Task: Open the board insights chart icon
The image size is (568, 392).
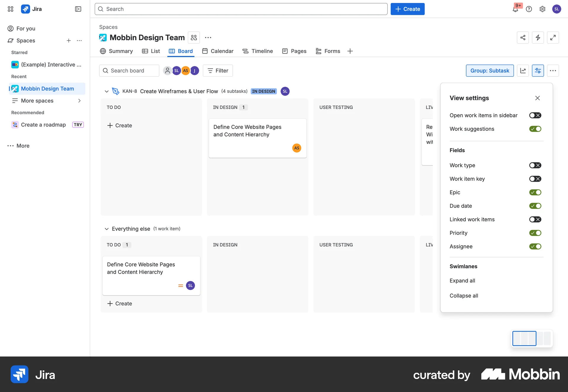Action: (523, 70)
